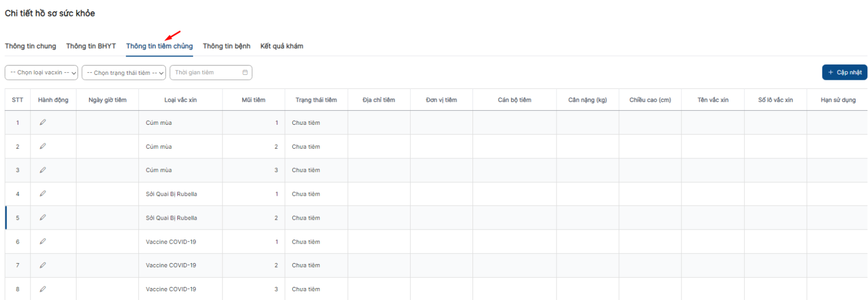Select the Thông tin tiêm chủng tab

[159, 46]
